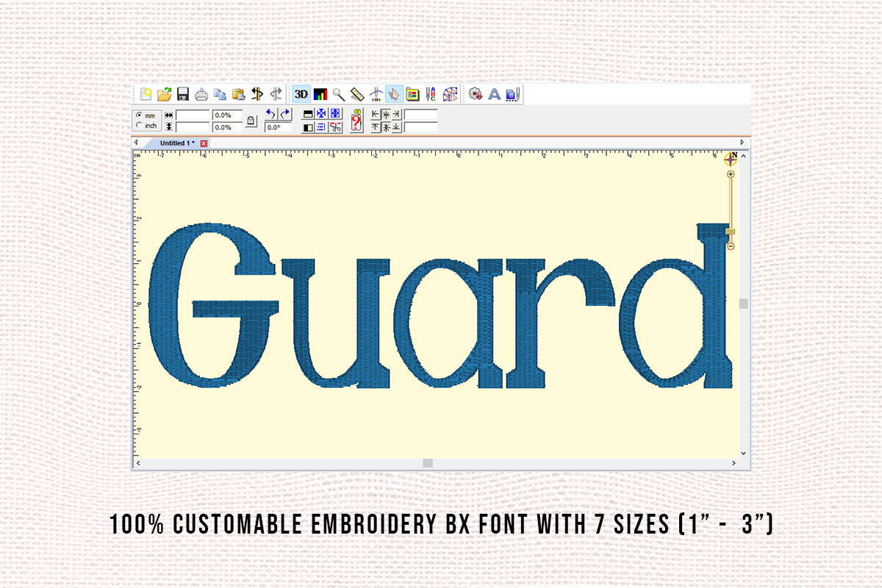882x588 pixels.
Task: Open the thread color chart
Action: [320, 94]
